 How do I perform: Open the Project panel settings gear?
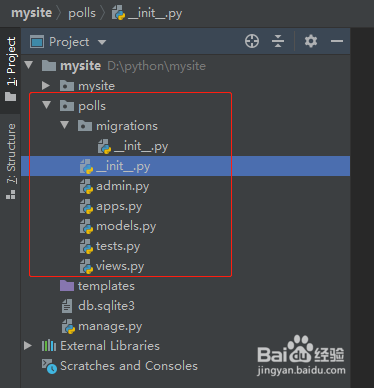311,41
